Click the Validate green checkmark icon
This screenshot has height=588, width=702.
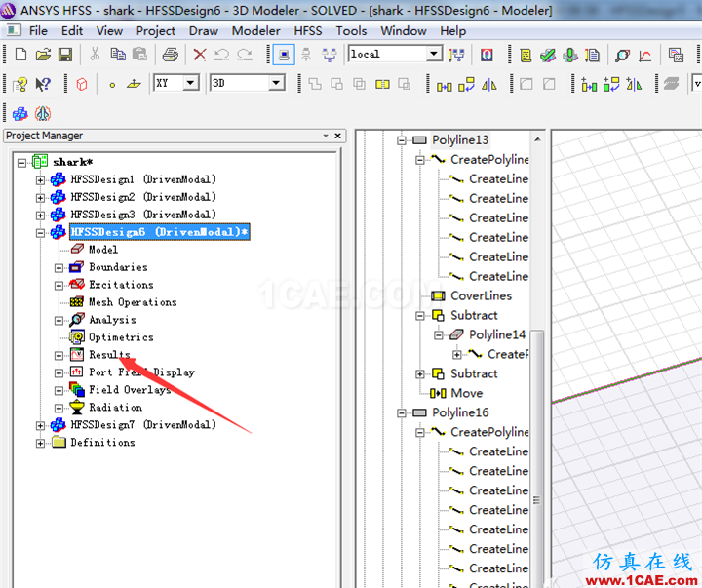[548, 55]
